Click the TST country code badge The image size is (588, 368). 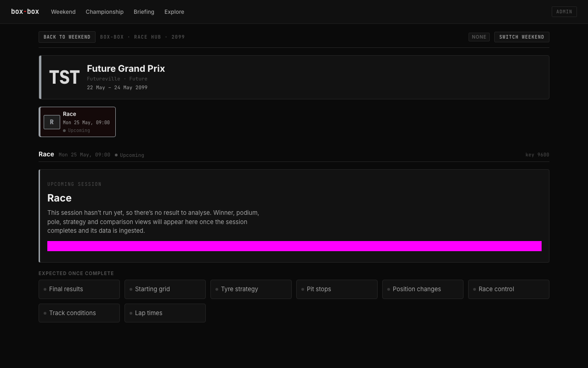(x=64, y=77)
